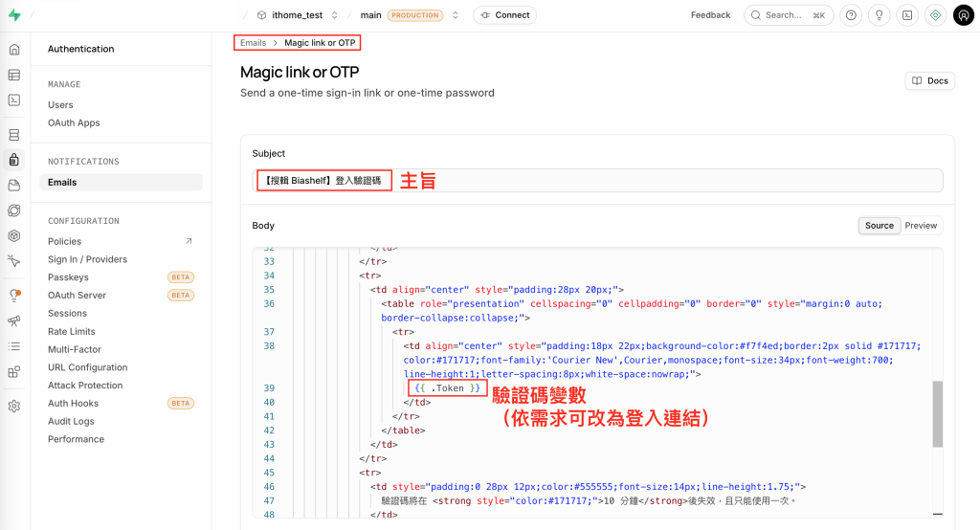Open OAuth Apps page
This screenshot has height=530, width=980.
tap(74, 123)
